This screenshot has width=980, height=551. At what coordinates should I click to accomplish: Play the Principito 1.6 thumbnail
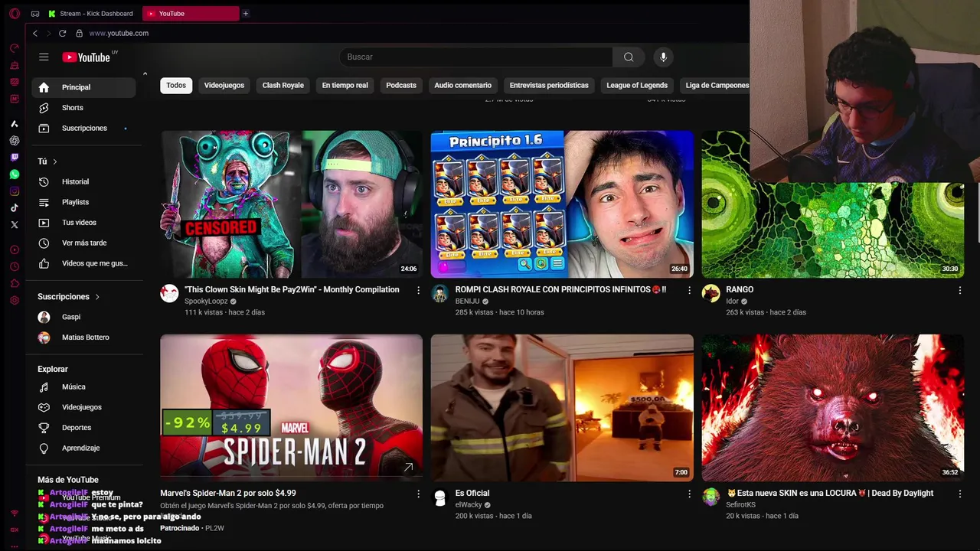coord(562,204)
